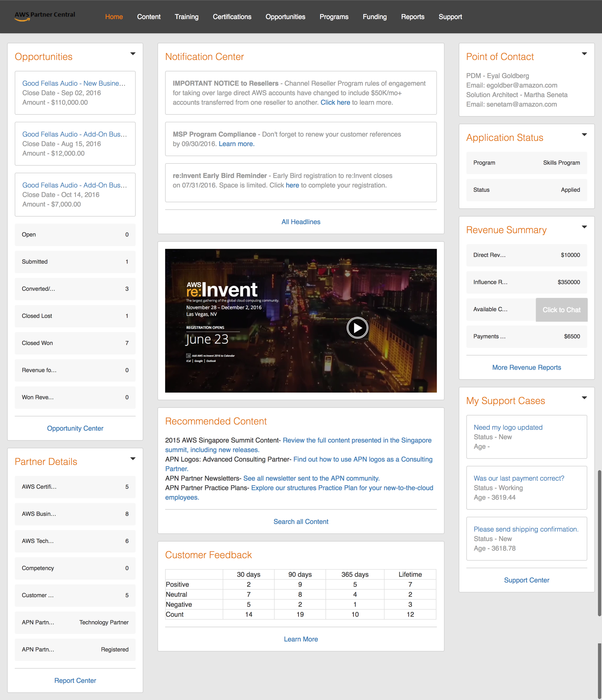Select the Open opportunities row

coord(75,235)
